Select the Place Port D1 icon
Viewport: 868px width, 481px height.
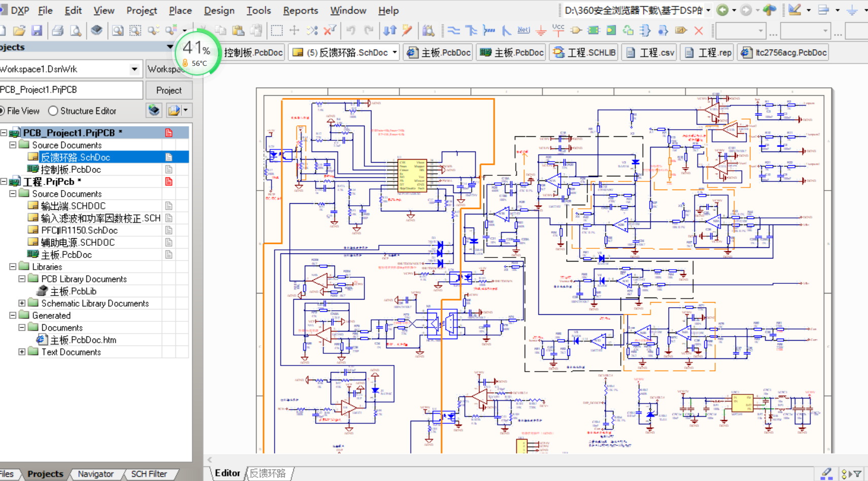(681, 31)
